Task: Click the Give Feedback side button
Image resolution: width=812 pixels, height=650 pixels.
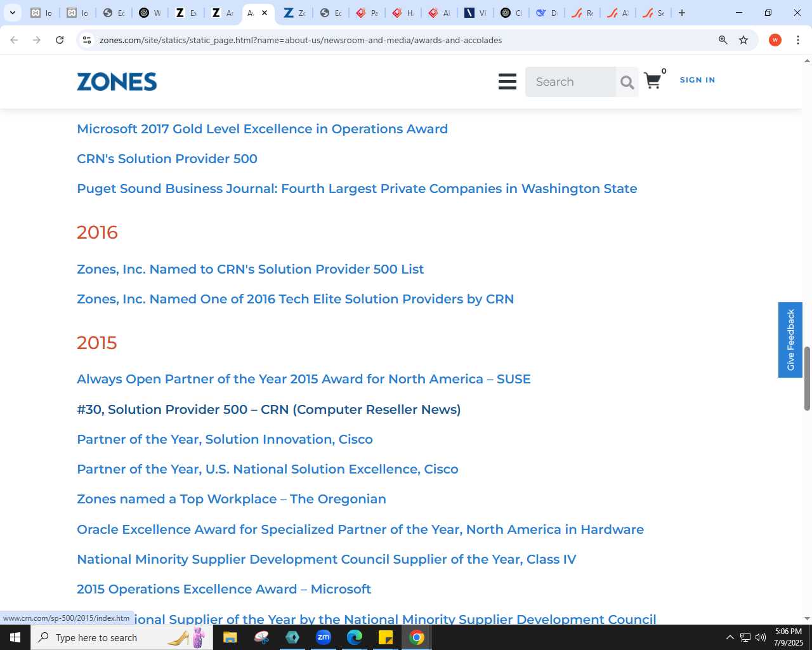Action: [790, 340]
